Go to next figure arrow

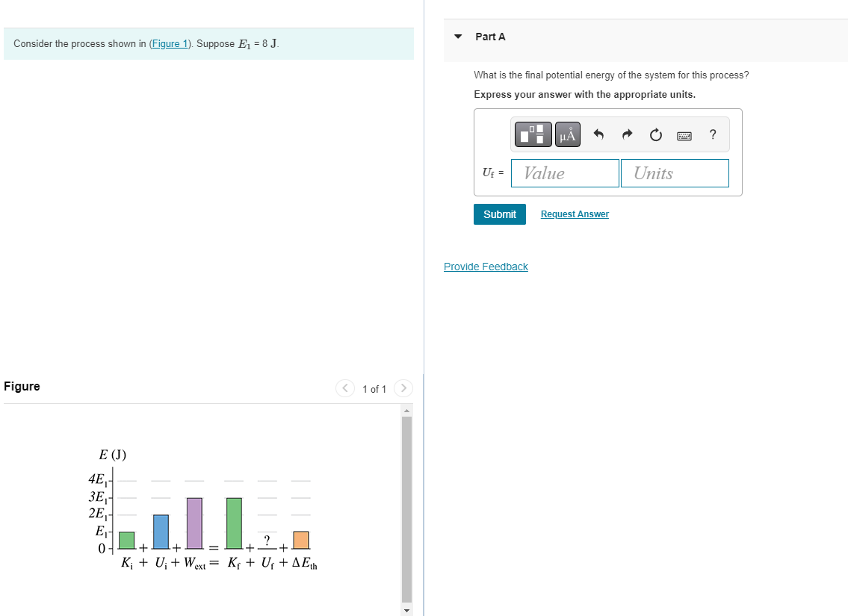pyautogui.click(x=403, y=388)
